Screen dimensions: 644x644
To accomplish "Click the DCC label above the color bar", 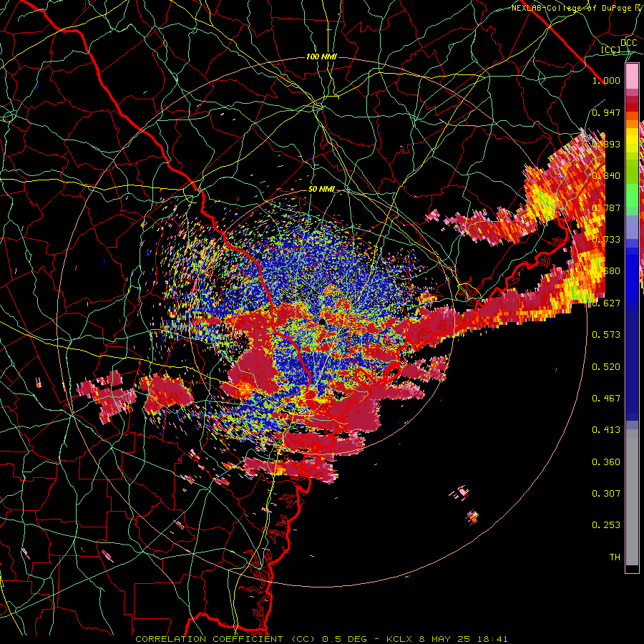I will pos(629,43).
